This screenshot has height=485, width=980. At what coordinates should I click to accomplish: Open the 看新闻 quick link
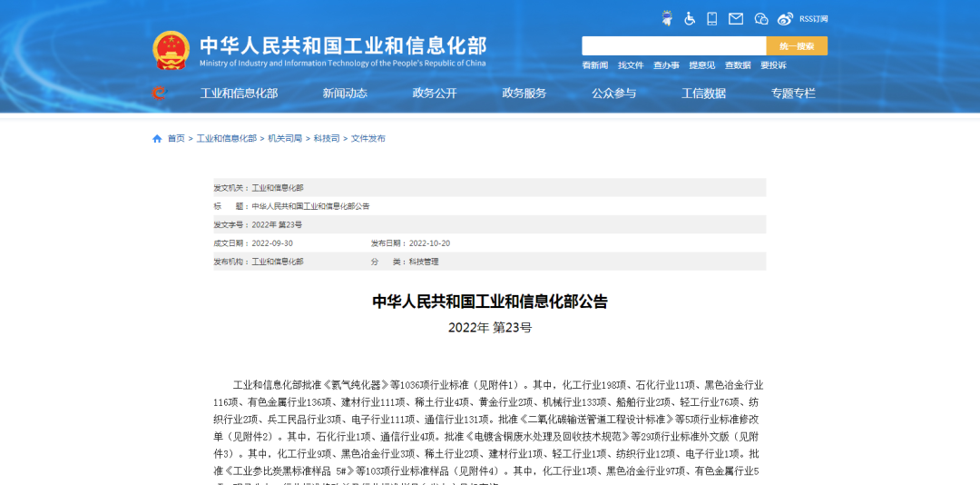coord(595,65)
